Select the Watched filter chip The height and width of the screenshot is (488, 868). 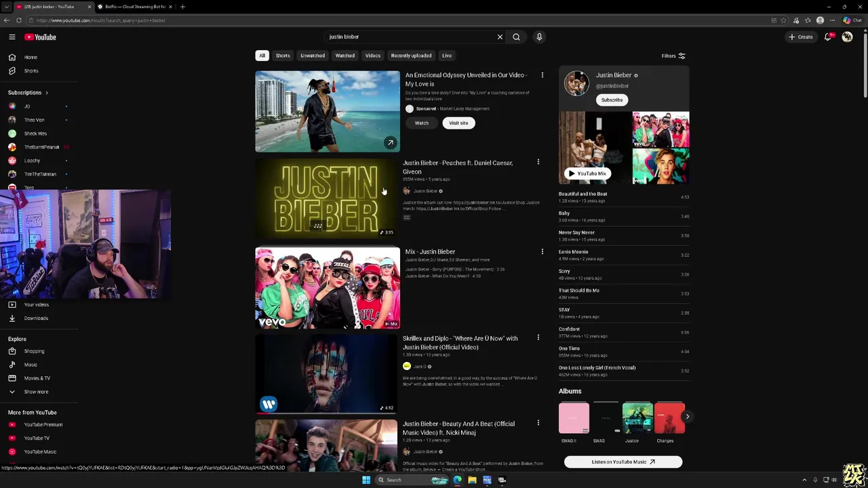click(344, 56)
